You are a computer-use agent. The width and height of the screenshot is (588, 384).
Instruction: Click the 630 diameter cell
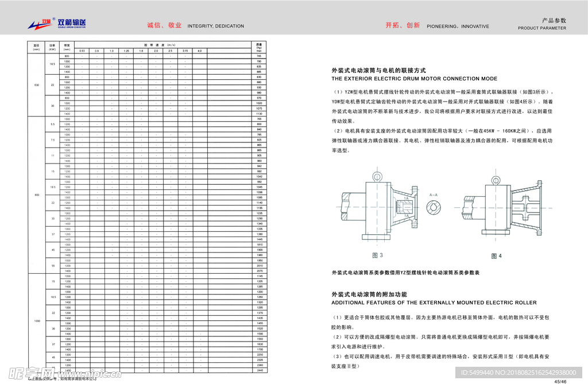pyautogui.click(x=36, y=85)
